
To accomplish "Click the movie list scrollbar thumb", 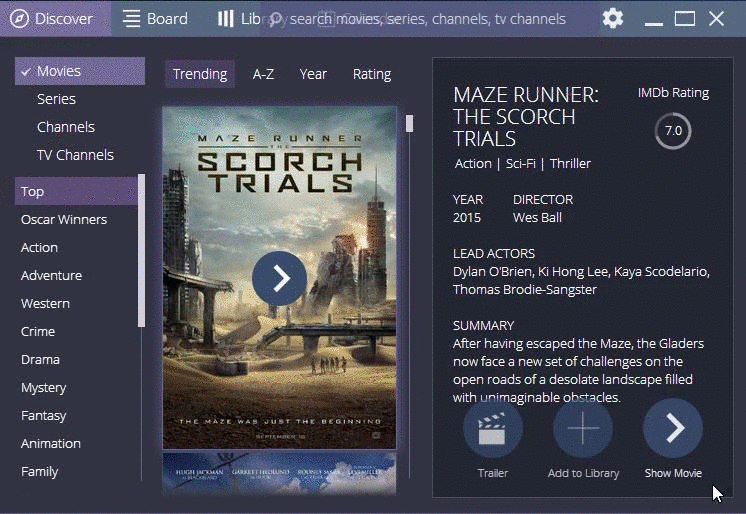I will coord(409,124).
